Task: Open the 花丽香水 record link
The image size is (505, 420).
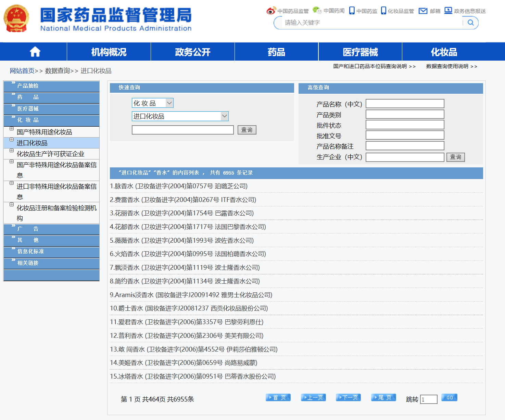Action: (181, 213)
